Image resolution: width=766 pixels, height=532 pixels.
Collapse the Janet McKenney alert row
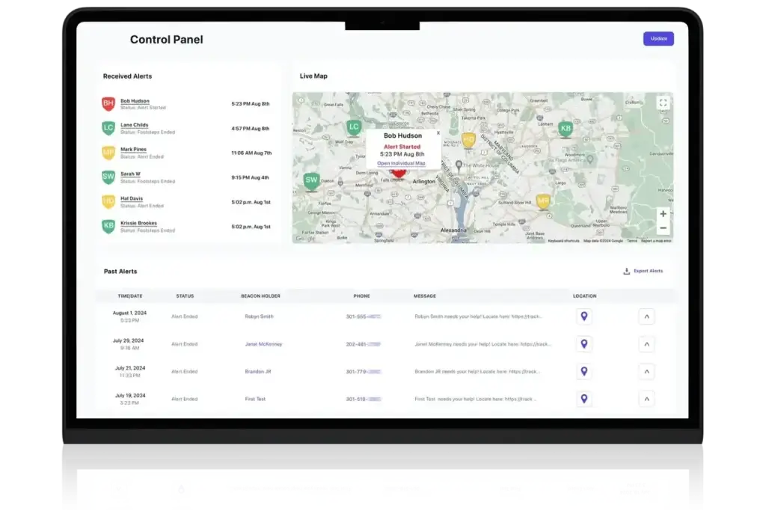pos(647,344)
